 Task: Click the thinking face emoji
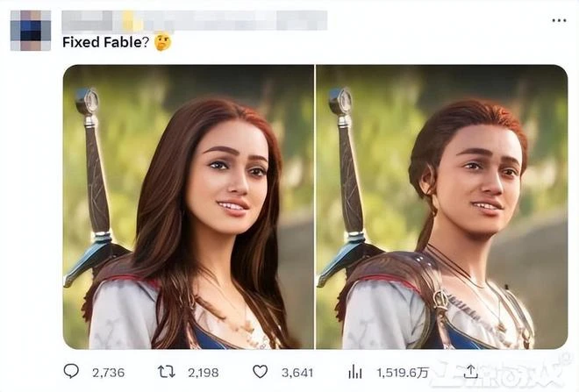coord(162,42)
